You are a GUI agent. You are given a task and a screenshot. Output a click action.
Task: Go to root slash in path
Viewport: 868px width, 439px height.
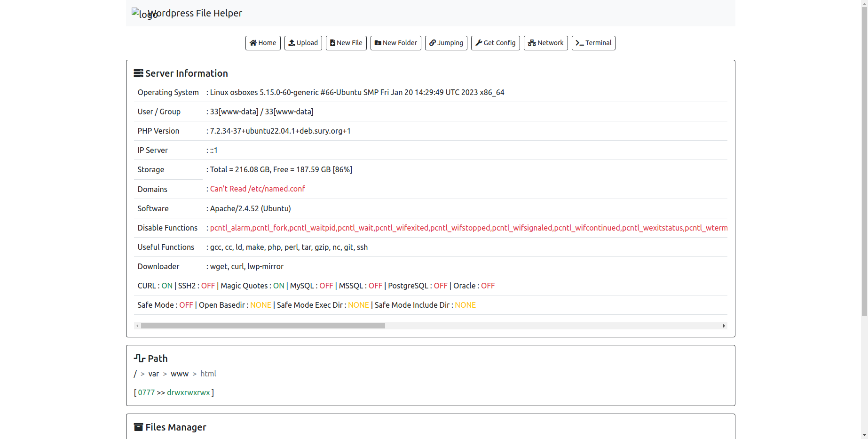coord(135,374)
